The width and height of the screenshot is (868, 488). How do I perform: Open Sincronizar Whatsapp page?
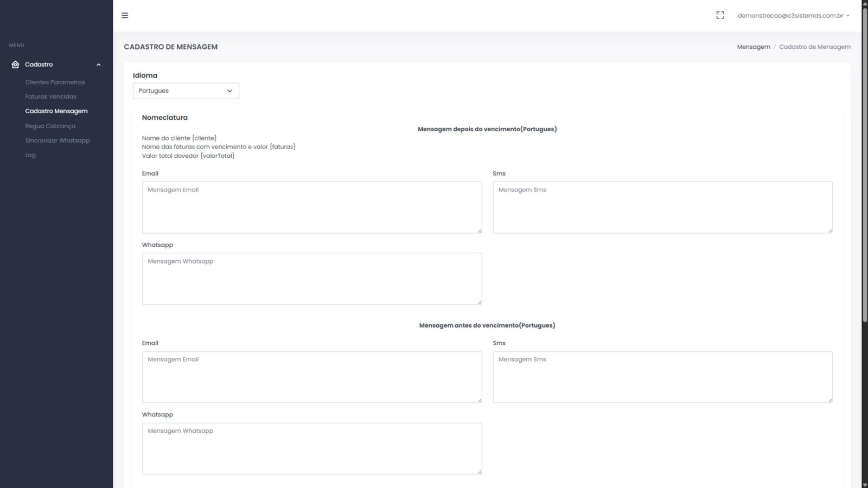tap(57, 140)
